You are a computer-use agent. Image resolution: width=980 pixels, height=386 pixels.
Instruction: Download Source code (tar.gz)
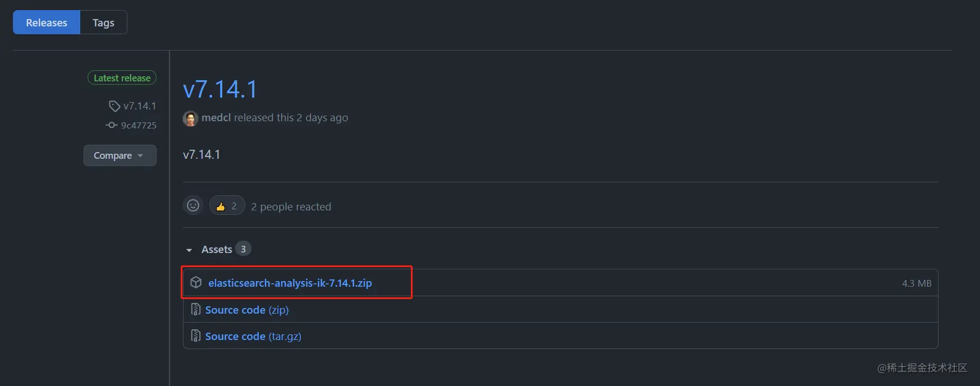253,336
